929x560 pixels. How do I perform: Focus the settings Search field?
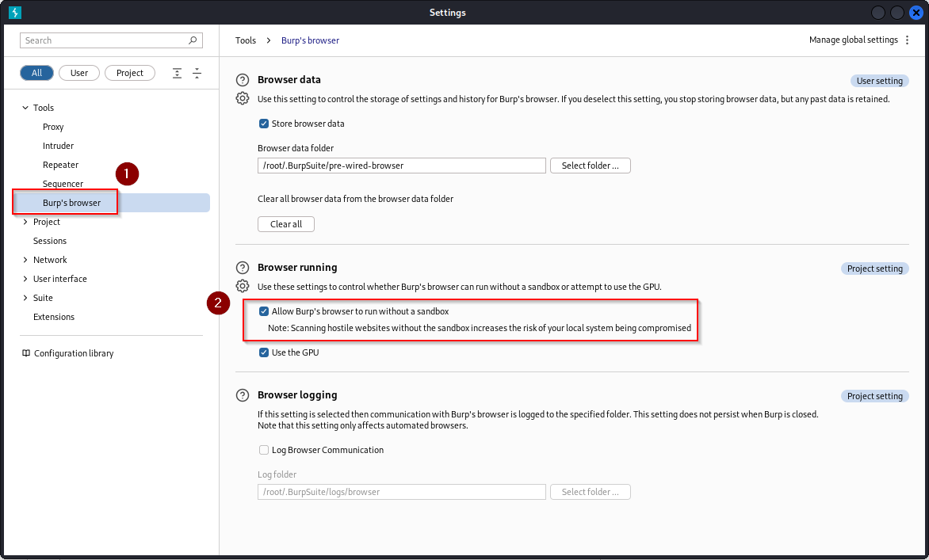[x=112, y=40]
